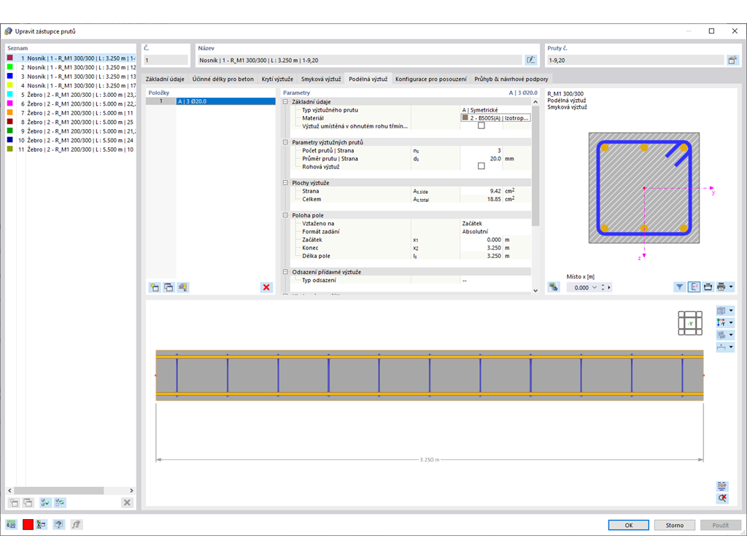Viewport: 747px width, 560px height.
Task: Duplicate list entry under Seznam
Action: pos(28,502)
